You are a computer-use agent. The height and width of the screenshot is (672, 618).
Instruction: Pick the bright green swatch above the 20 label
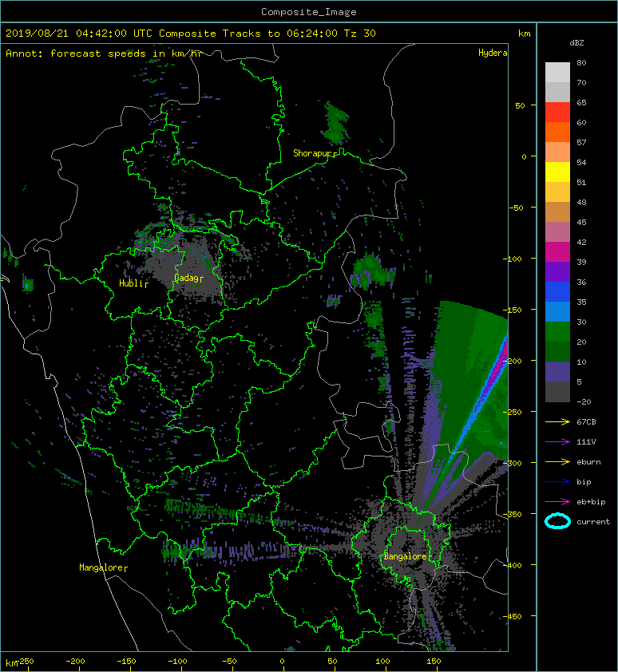(x=557, y=332)
